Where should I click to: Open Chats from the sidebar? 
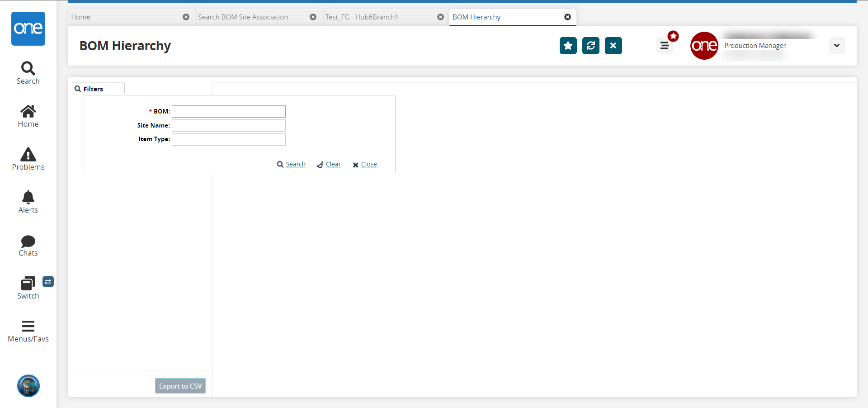click(28, 246)
